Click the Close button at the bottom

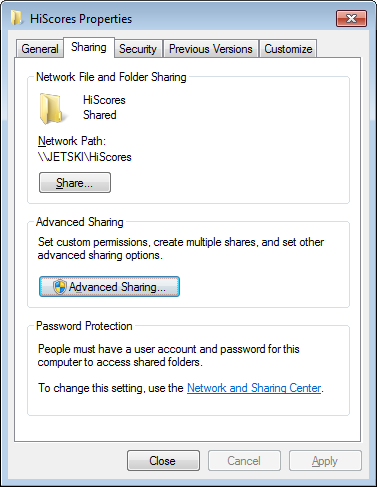163,461
